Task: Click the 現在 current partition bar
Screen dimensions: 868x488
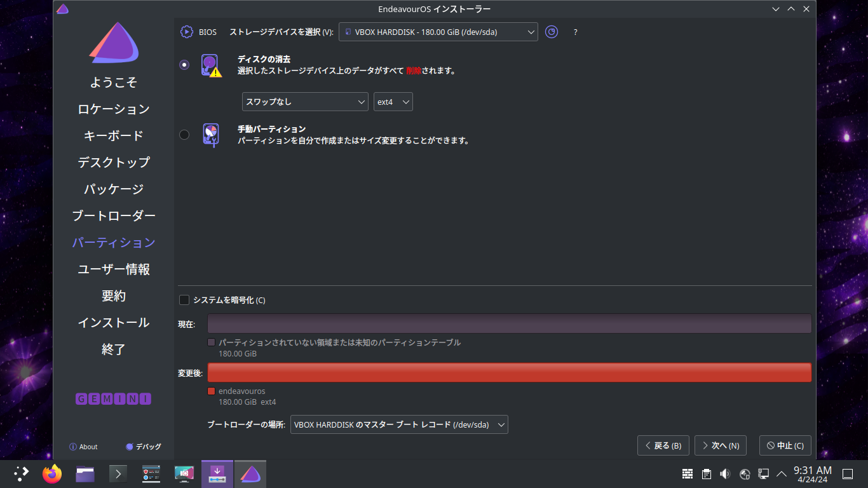Action: (x=510, y=323)
